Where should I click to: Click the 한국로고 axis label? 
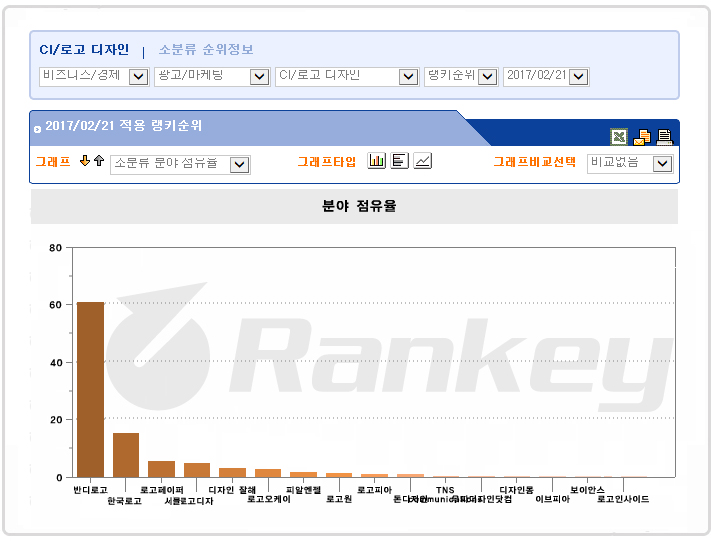[125, 501]
